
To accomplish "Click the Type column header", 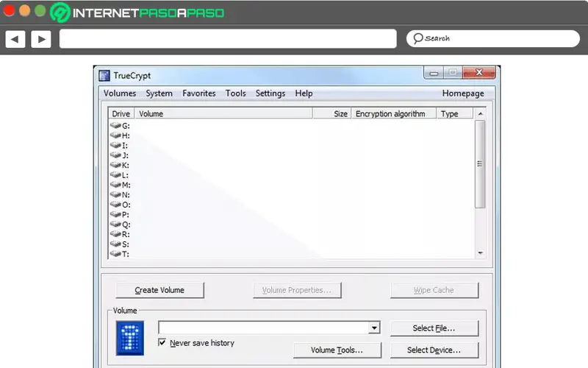I will click(x=455, y=113).
